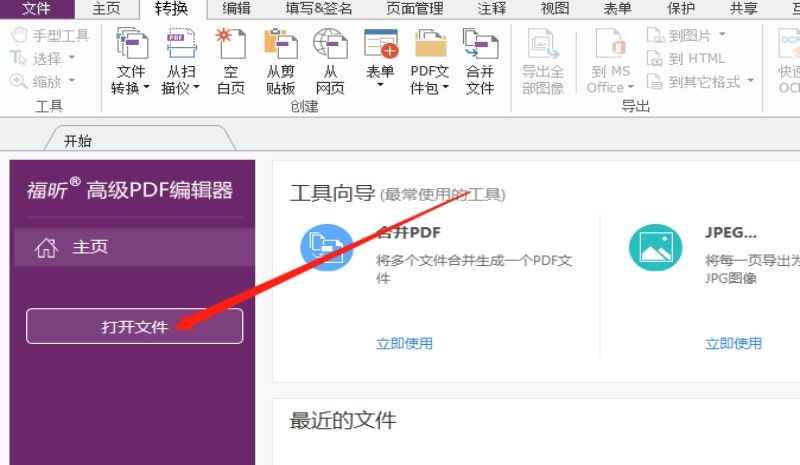Image resolution: width=800 pixels, height=465 pixels.
Task: Switch to the 主页 ribbon tab
Action: 106,9
